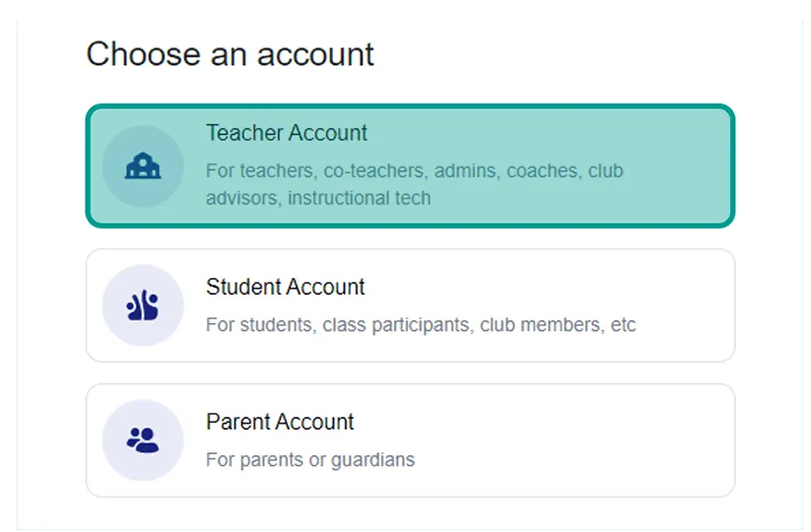Click the "advisors, instructional tech" text line
Image resolution: width=811 pixels, height=532 pixels.
318,198
